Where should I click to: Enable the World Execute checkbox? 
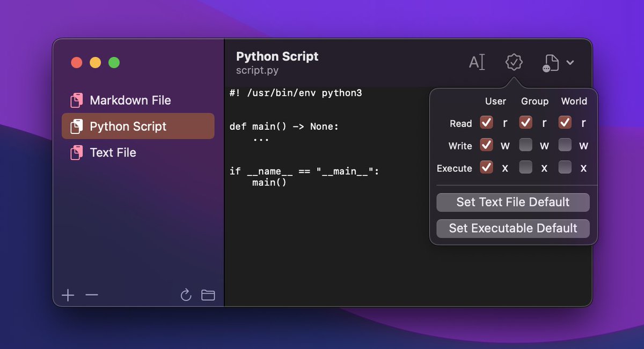pos(565,167)
